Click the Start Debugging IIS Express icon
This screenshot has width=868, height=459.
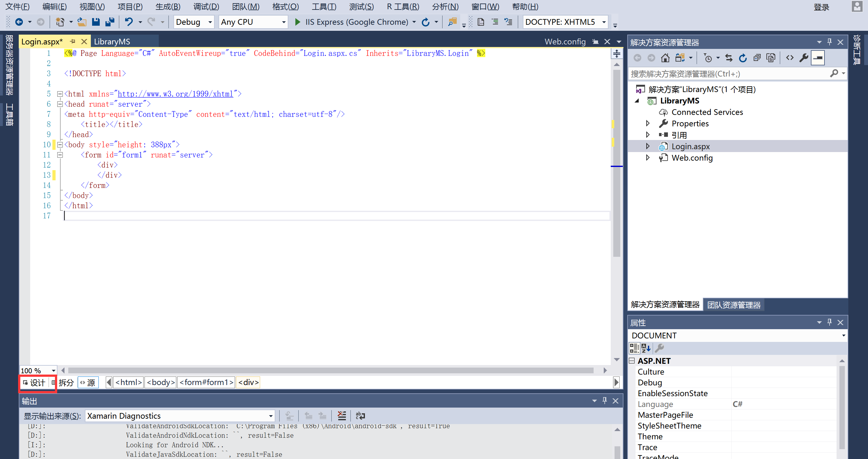(x=297, y=22)
